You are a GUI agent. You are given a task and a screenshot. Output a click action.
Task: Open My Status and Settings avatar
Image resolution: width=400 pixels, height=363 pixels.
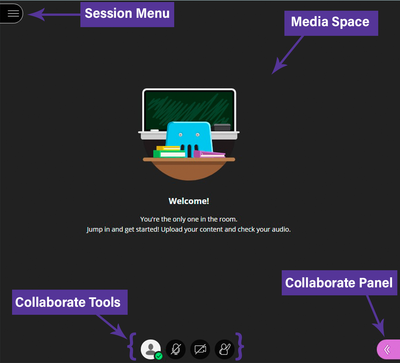151,349
